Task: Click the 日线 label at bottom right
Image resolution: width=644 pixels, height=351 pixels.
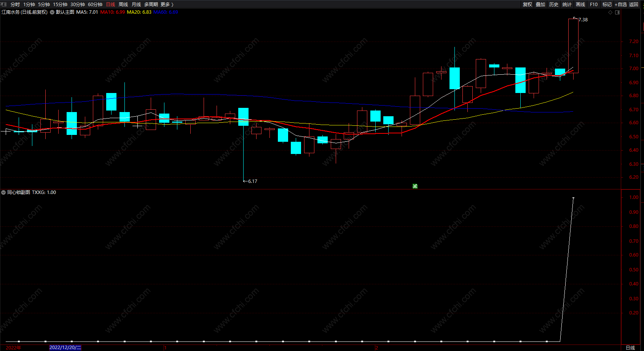Action: click(630, 348)
